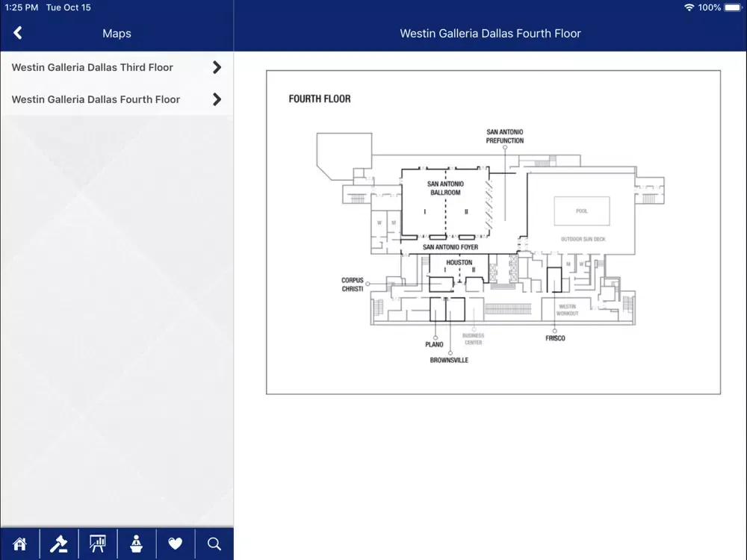Open the heart favorites icon
This screenshot has width=747, height=560.
tap(176, 544)
